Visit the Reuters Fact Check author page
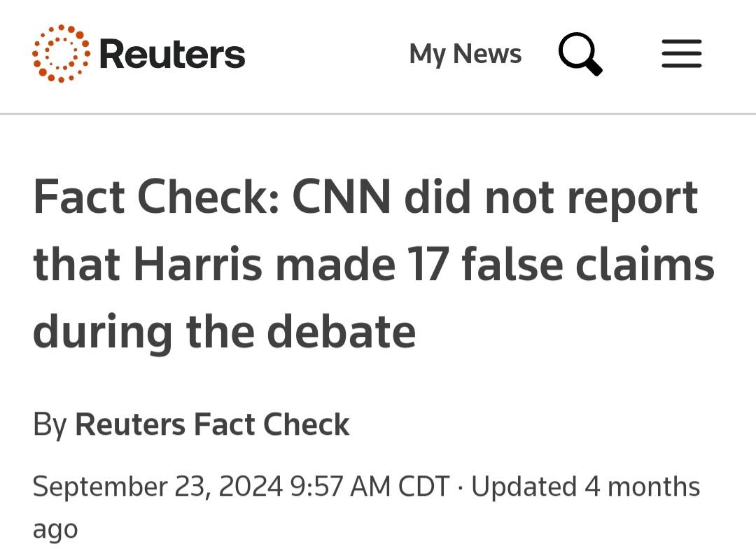Viewport: 756px width, 549px height. (212, 424)
